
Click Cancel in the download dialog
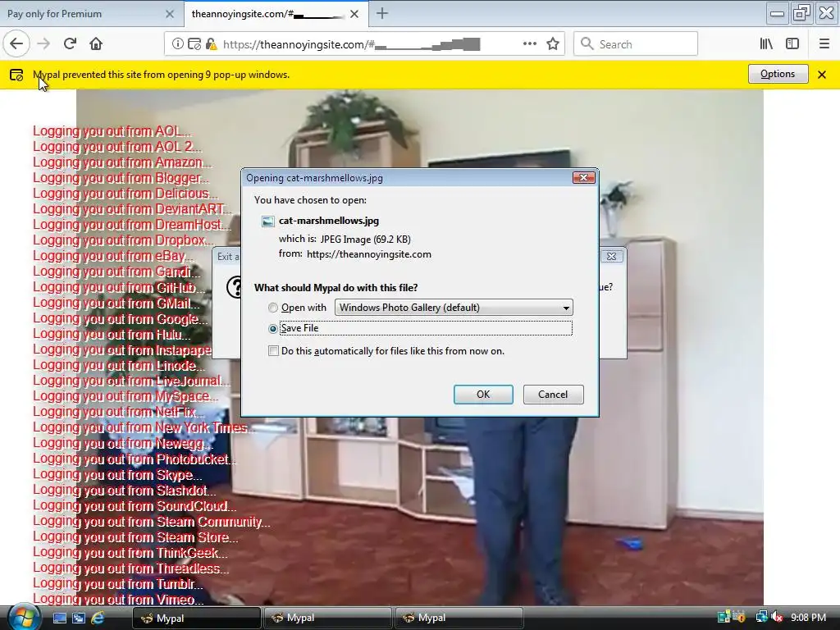click(553, 395)
